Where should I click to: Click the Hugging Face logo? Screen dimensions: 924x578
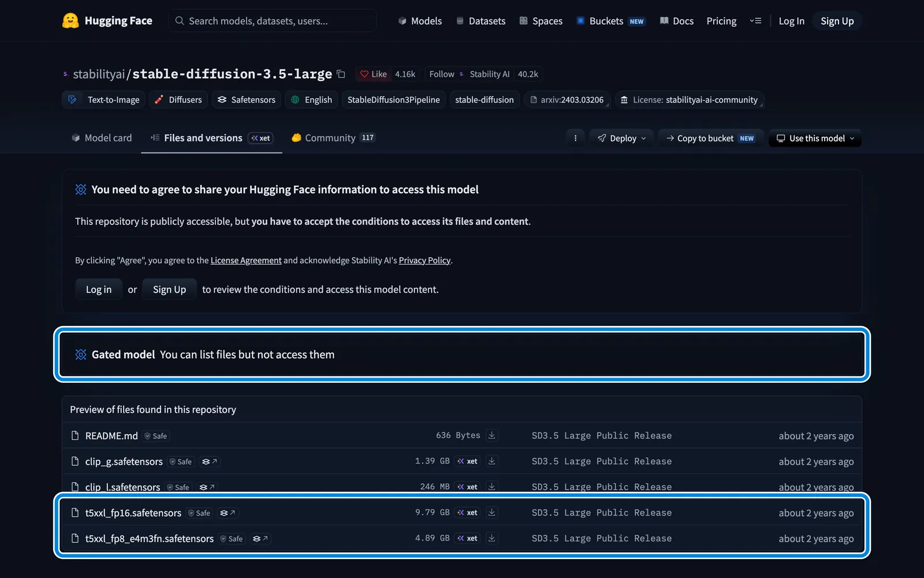click(107, 21)
